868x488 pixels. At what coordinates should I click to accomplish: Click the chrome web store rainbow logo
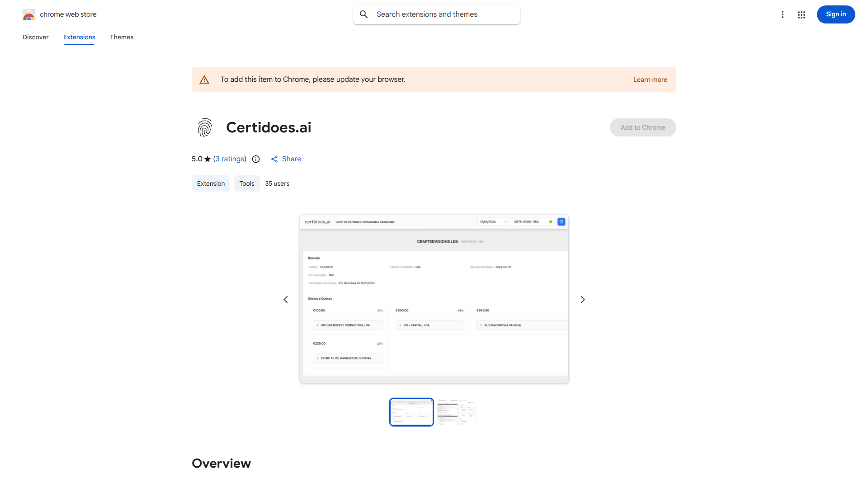pos(29,14)
